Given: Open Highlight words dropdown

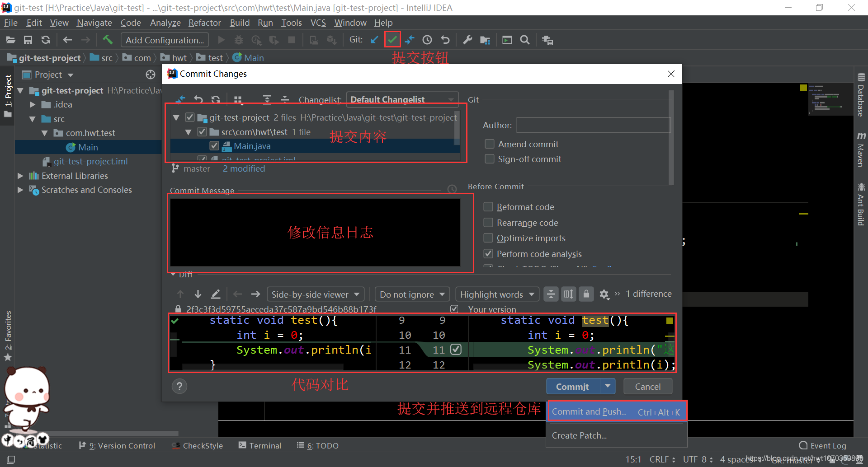Looking at the screenshot, I should tap(497, 294).
